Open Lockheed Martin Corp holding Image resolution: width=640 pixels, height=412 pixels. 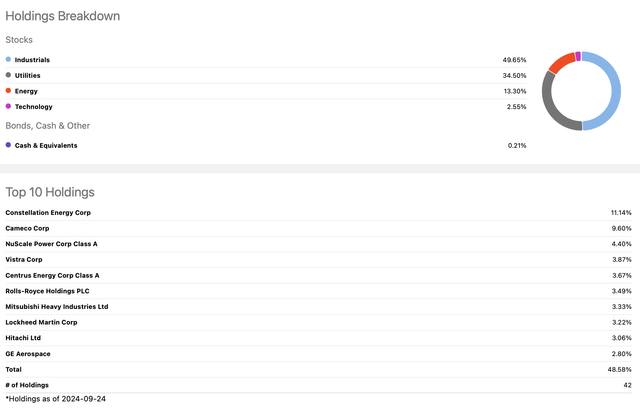point(41,322)
